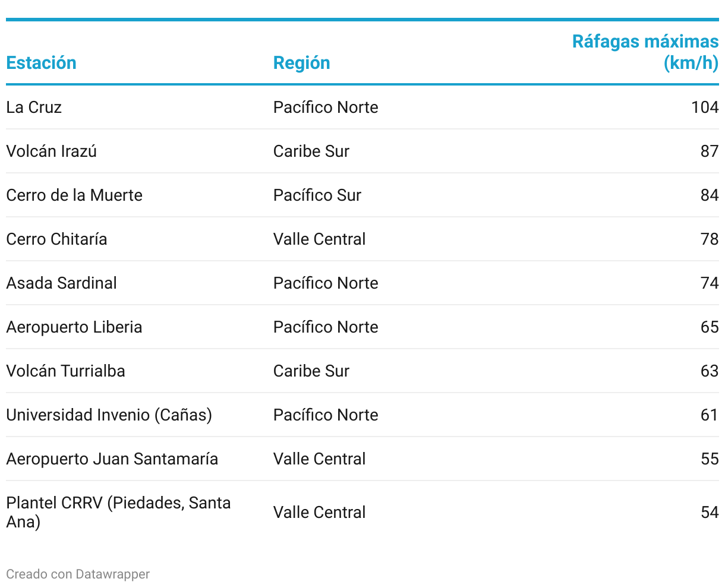Click the Volcán Turrialba entry
The width and height of the screenshot is (725, 588).
click(66, 371)
